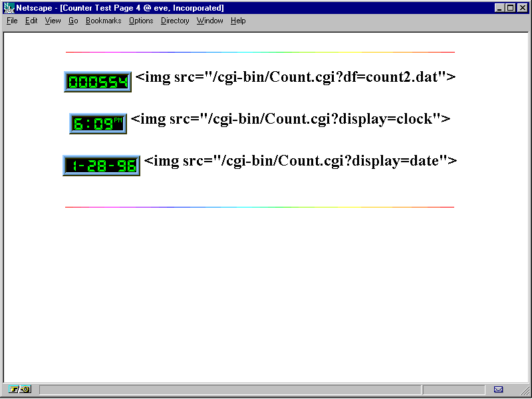The height and width of the screenshot is (399, 532).
Task: Click the status message bar area
Action: tap(229, 389)
